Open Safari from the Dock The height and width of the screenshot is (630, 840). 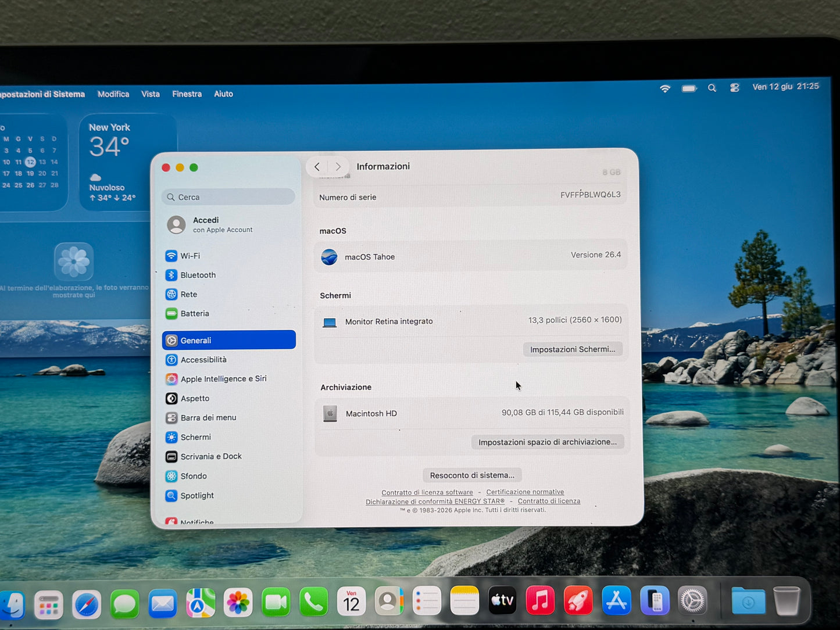click(x=87, y=604)
